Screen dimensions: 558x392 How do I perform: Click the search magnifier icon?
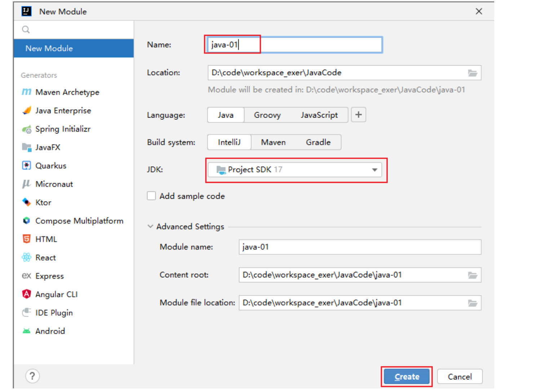26,30
